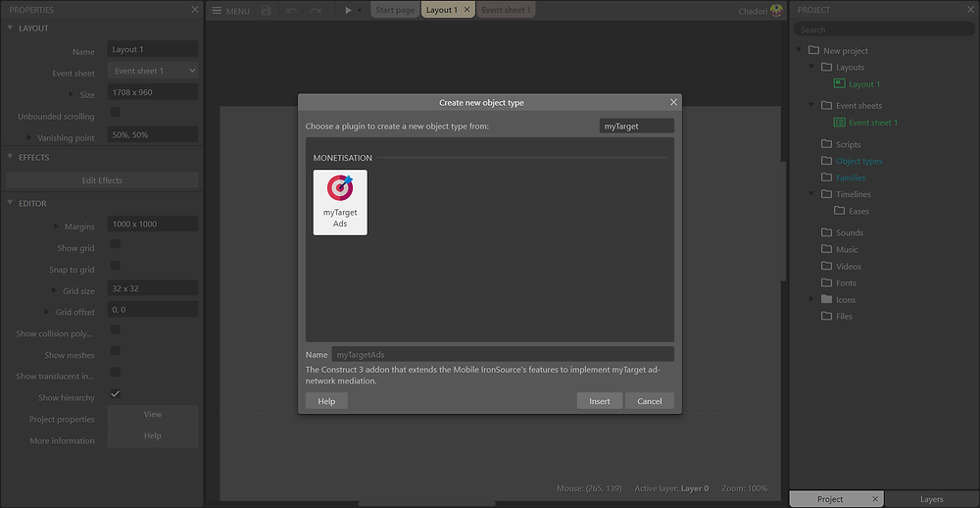
Task: Collapse the Event sheets folder node
Action: (811, 105)
